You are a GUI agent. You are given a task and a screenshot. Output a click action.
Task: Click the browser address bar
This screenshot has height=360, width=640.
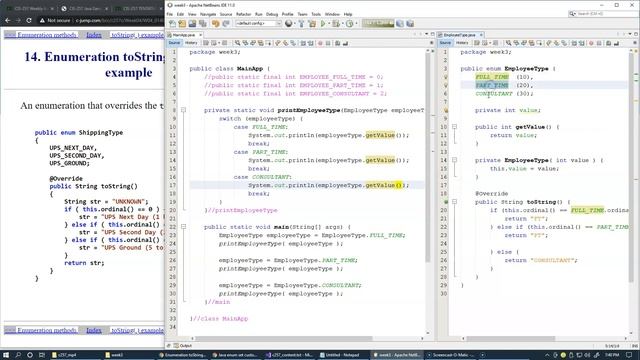101,20
